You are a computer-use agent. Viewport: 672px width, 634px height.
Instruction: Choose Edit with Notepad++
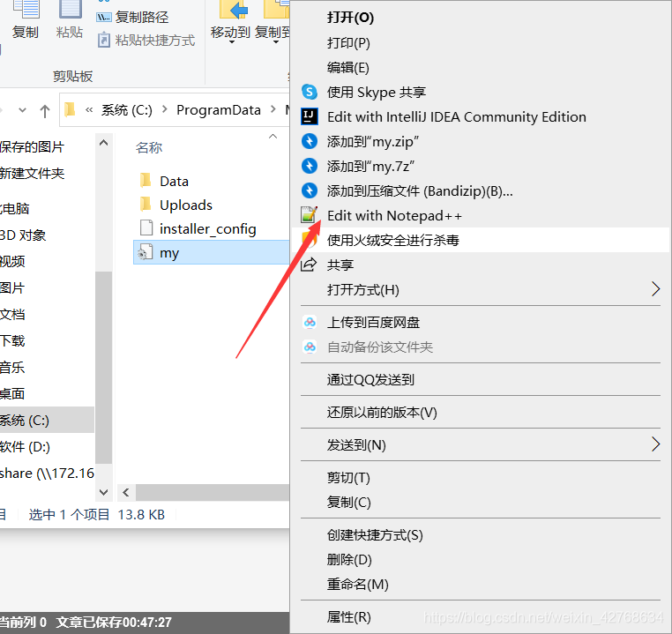pos(394,215)
